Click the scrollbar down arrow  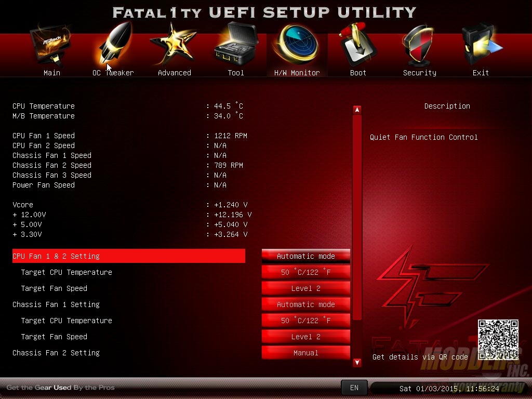point(357,362)
